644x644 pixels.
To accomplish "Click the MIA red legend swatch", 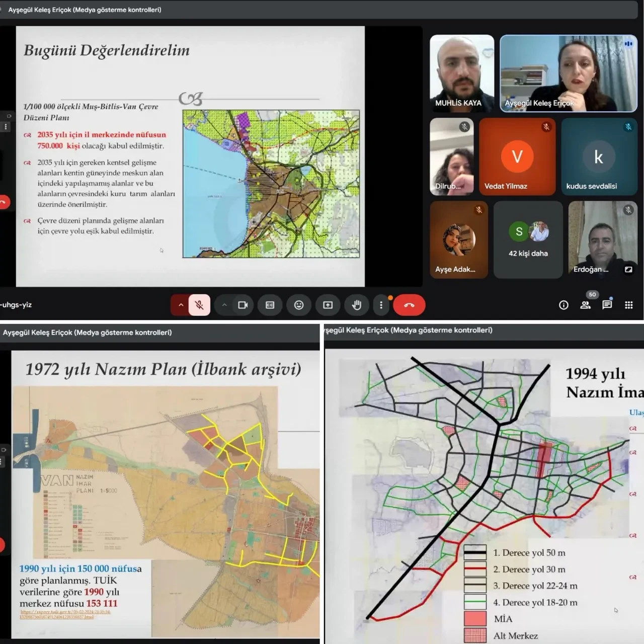I will click(x=475, y=619).
